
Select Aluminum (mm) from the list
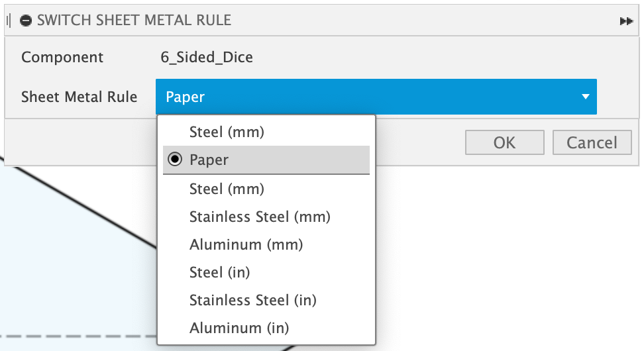point(246,244)
